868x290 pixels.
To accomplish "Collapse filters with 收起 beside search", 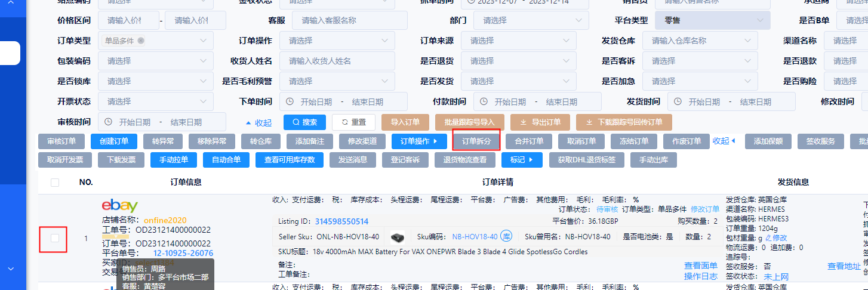I will coord(258,123).
